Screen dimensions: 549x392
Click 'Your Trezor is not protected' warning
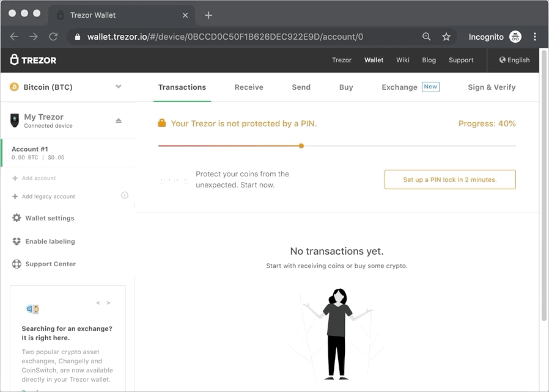(x=244, y=123)
